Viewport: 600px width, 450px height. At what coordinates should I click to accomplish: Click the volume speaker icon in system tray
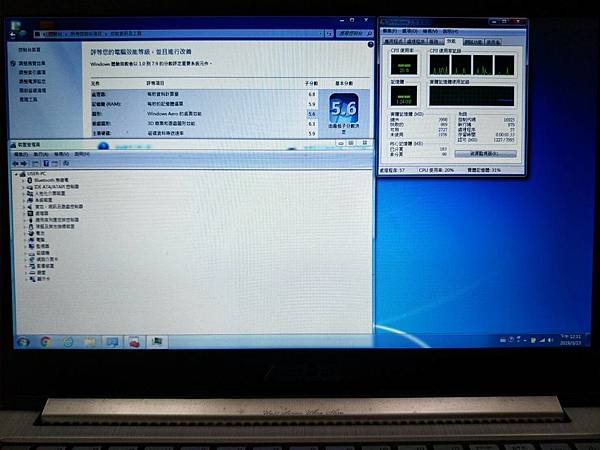550,340
